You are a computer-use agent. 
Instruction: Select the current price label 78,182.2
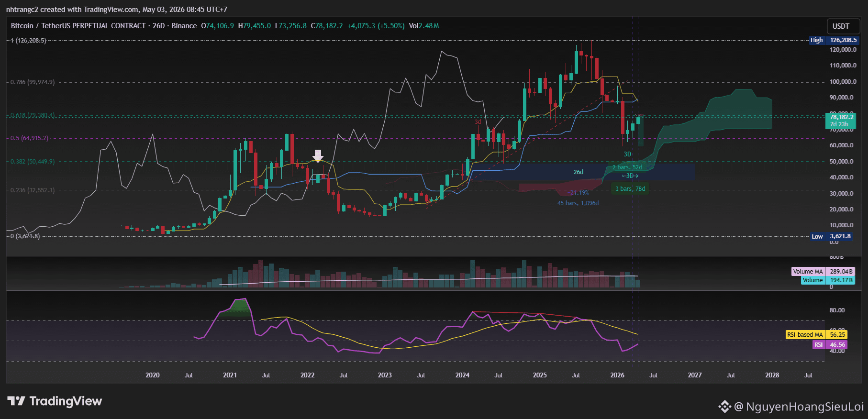(841, 120)
